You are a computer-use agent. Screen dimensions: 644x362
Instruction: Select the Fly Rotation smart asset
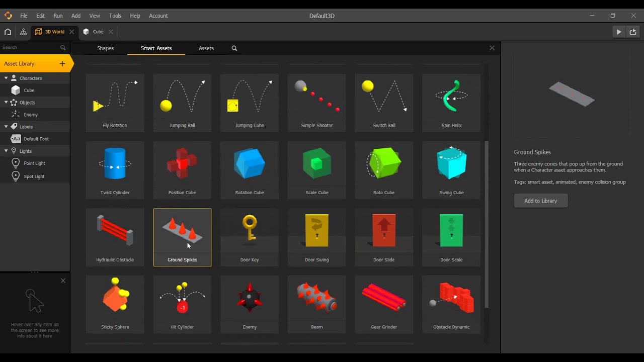point(115,103)
